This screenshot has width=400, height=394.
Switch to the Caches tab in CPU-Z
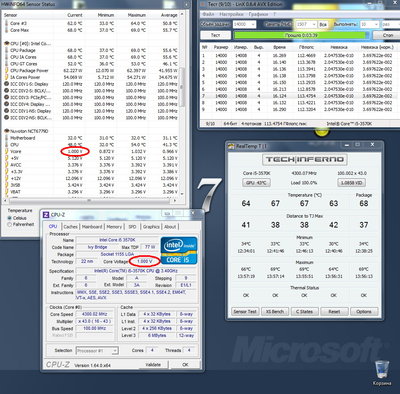(x=70, y=227)
